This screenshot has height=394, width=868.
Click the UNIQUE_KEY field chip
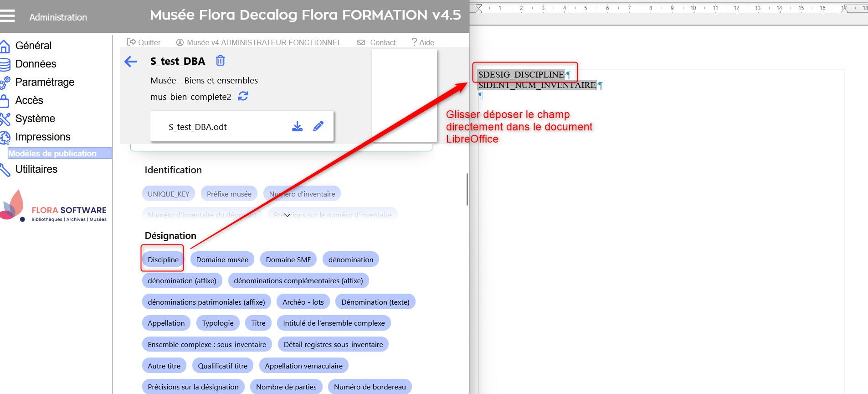[168, 194]
